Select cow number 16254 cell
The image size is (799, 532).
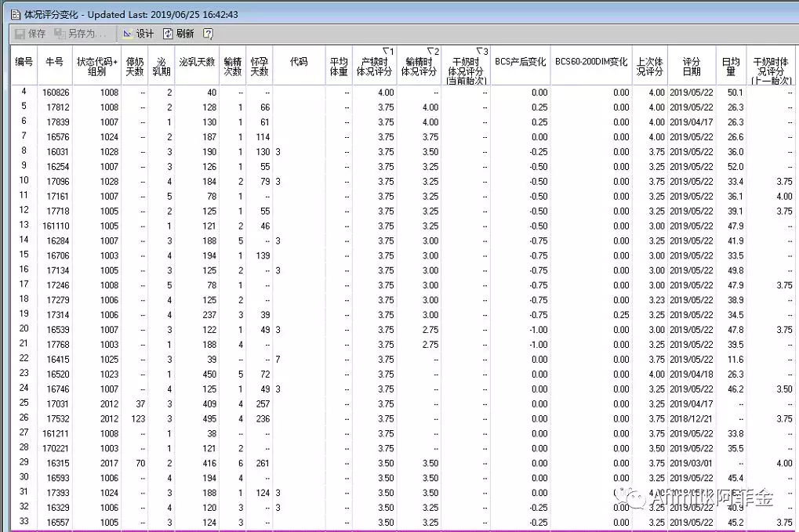[x=58, y=166]
